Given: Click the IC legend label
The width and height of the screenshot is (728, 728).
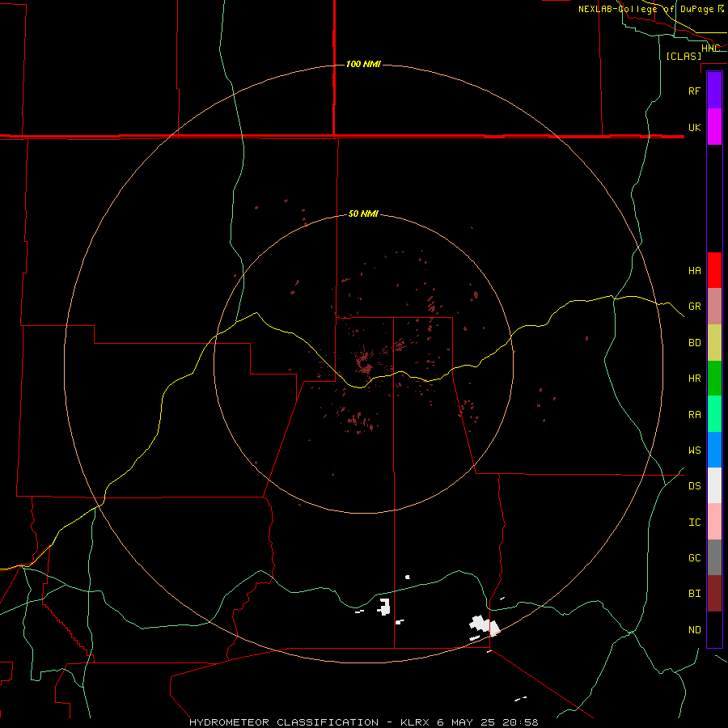Looking at the screenshot, I should coord(694,523).
